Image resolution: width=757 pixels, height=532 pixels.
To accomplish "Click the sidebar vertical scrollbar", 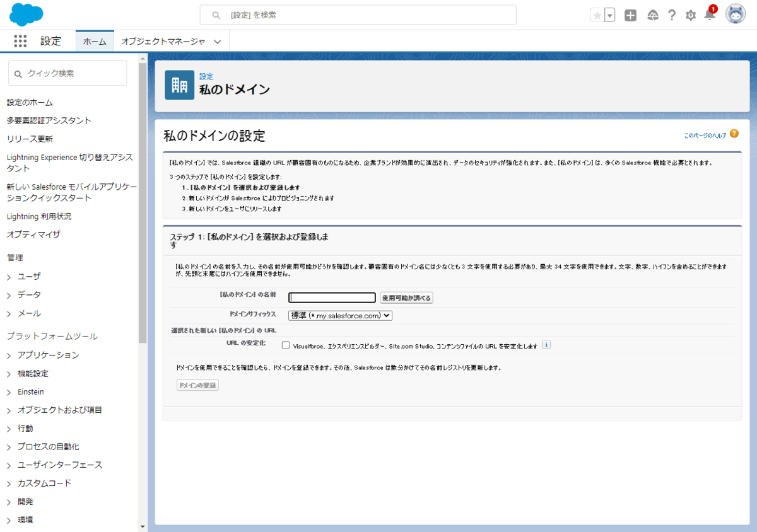I will pos(143,202).
